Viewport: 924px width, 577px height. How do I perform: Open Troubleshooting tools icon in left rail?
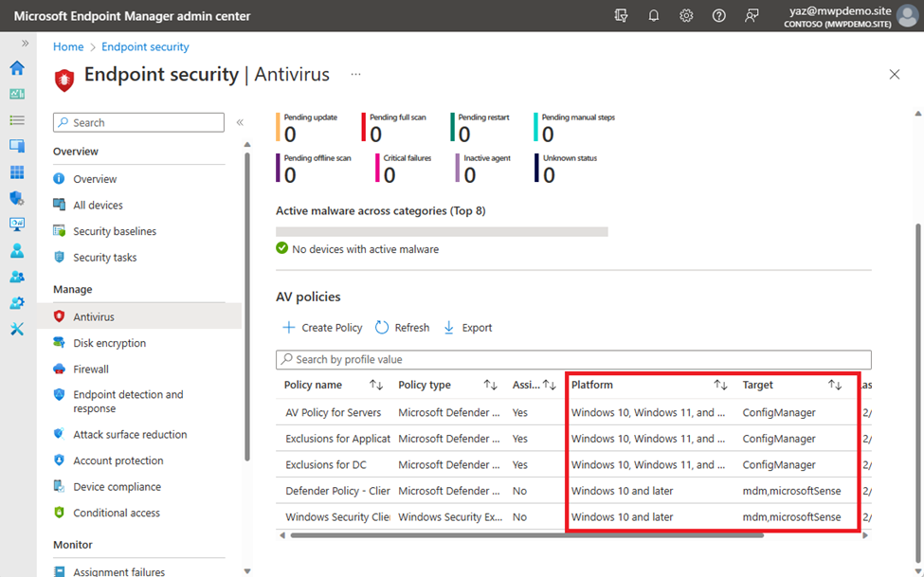click(x=17, y=329)
